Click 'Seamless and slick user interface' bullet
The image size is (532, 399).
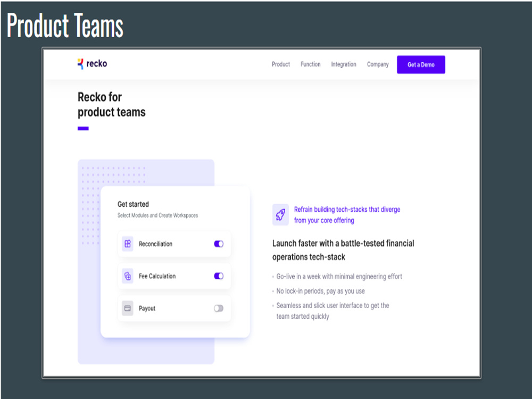tap(332, 311)
